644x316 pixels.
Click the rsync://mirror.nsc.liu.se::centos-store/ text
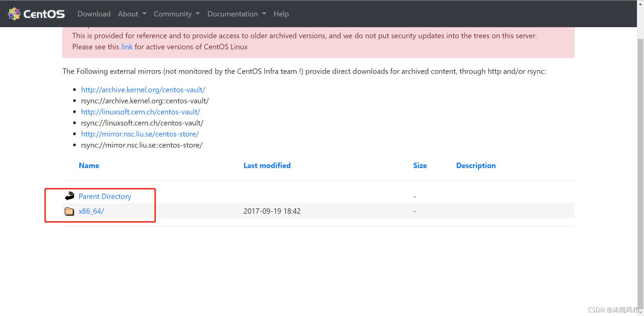[142, 145]
